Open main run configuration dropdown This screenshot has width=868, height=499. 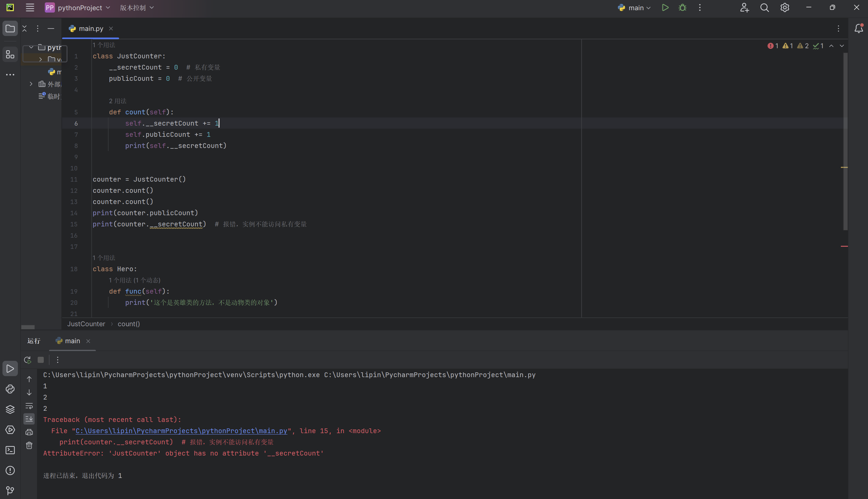pyautogui.click(x=634, y=7)
